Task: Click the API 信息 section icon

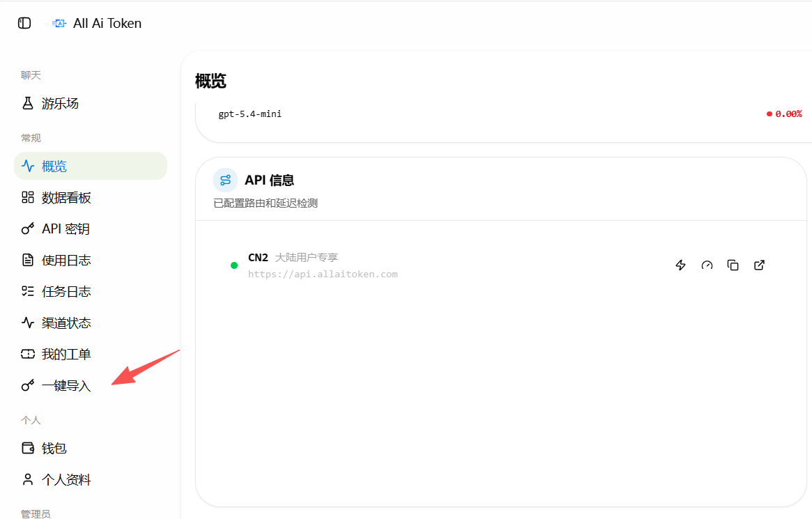Action: click(225, 180)
